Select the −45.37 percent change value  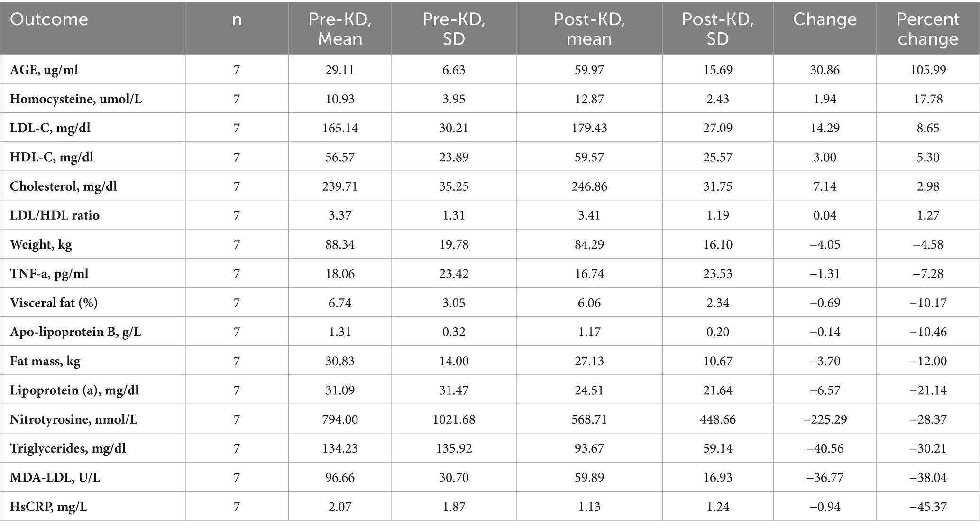[x=928, y=507]
